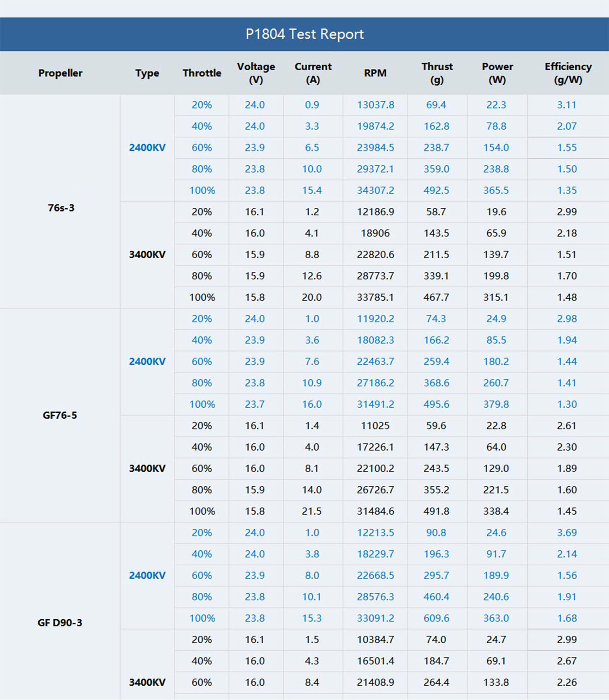The width and height of the screenshot is (609, 700).
Task: Select the Thrust (g) column header
Action: (x=436, y=73)
